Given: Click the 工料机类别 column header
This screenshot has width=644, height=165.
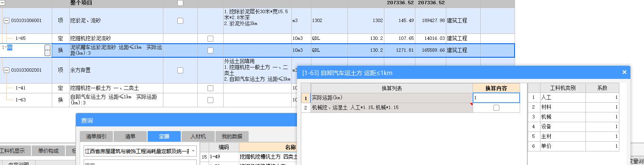Looking at the screenshot, I should pos(563,88).
